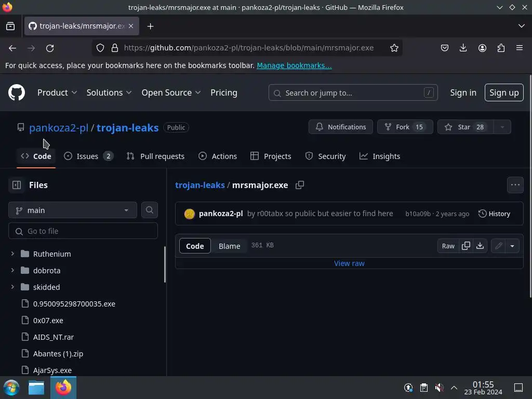The image size is (532, 399).
Task: List all tabs dropdown arrow
Action: click(x=522, y=26)
